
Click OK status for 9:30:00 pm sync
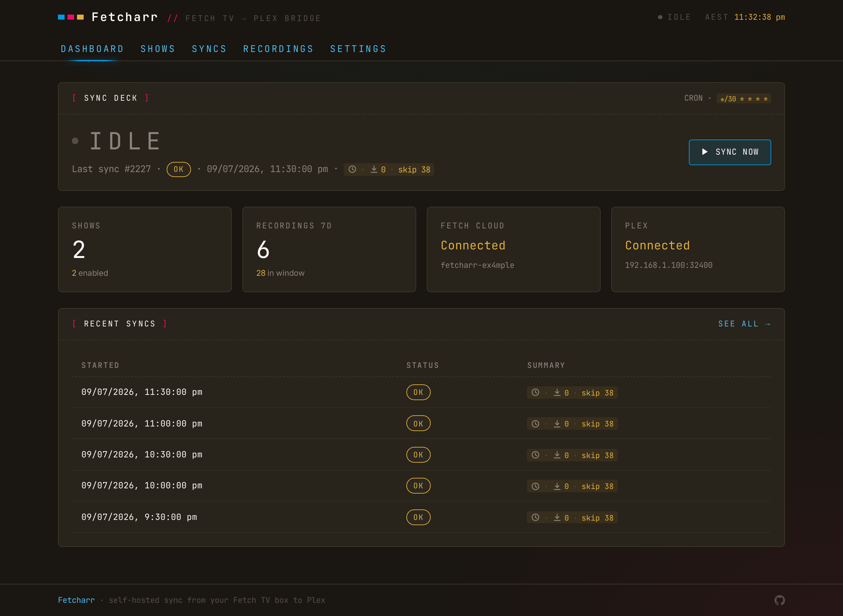pos(418,517)
